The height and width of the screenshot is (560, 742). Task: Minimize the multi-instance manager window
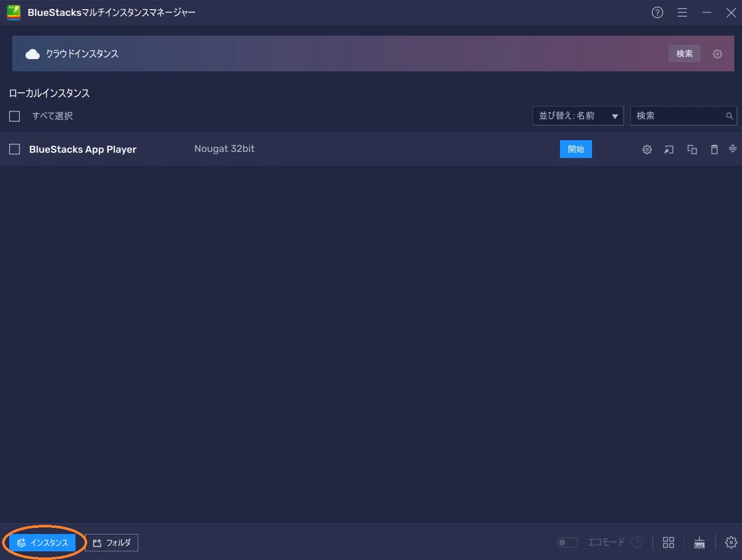(707, 13)
